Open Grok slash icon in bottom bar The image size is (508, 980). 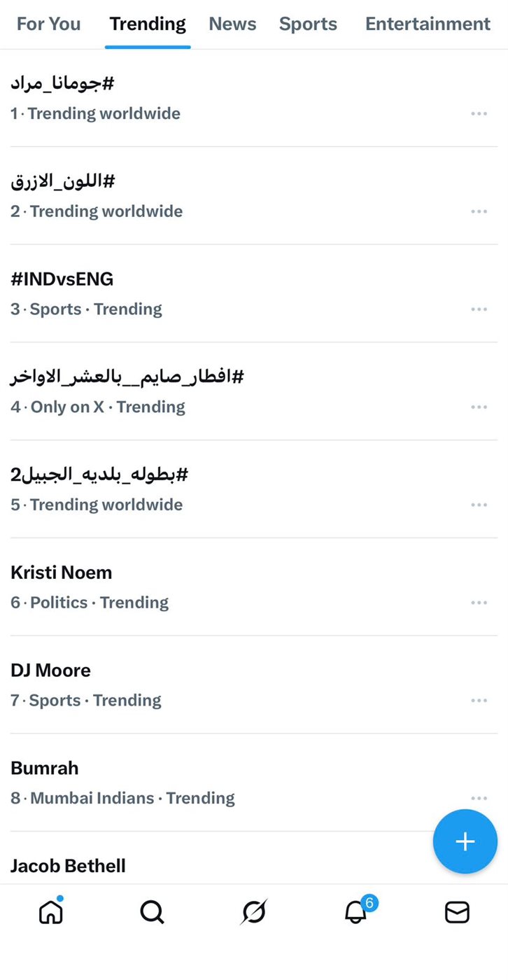253,912
